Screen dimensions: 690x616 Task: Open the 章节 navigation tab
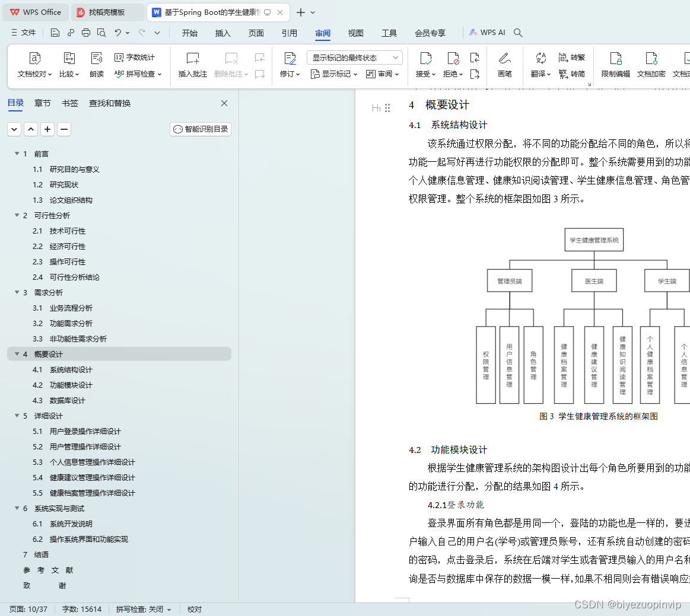click(42, 103)
